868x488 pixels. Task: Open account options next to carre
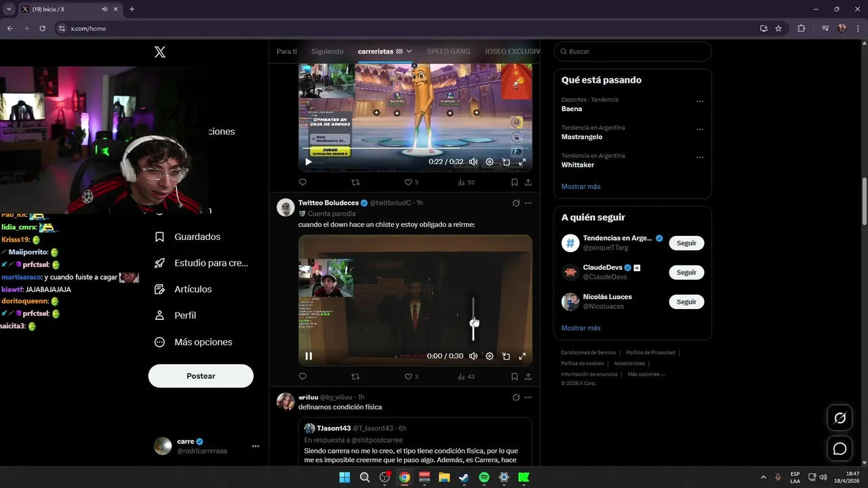click(x=256, y=446)
